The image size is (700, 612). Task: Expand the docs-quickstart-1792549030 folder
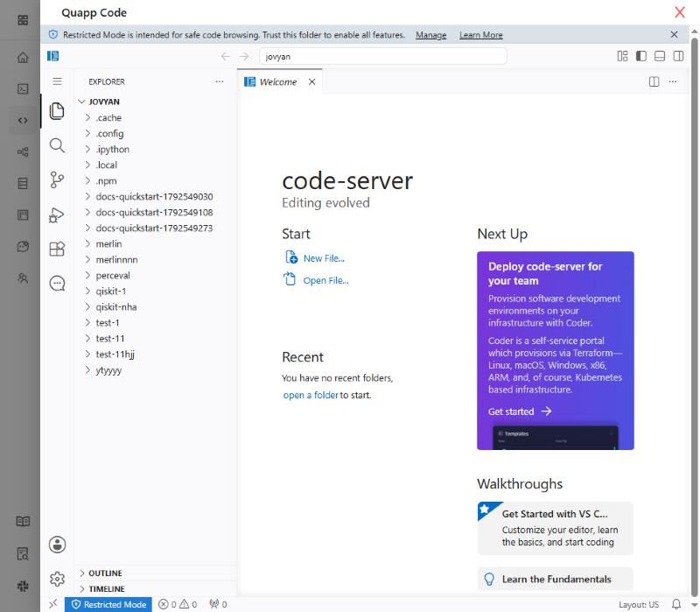(x=88, y=196)
